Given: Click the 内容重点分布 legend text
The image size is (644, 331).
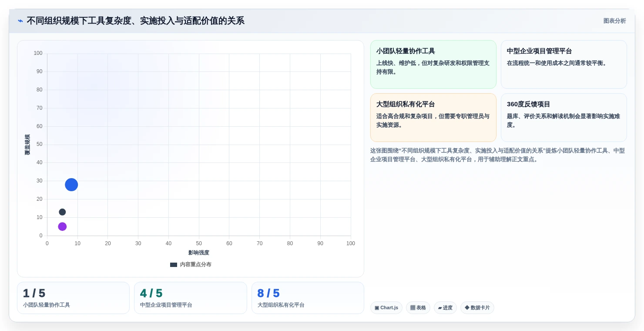Looking at the screenshot, I should coord(196,264).
